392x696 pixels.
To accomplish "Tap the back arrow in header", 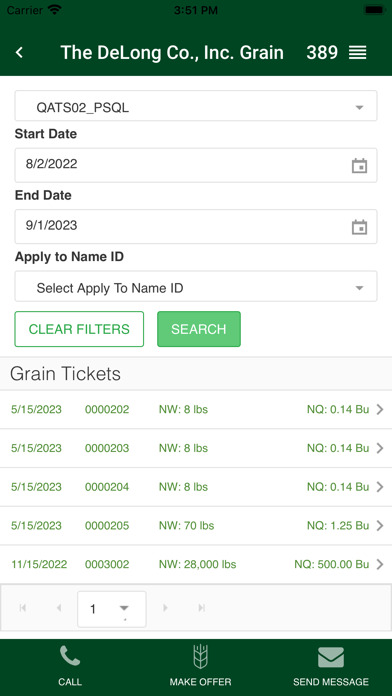I will (19, 52).
